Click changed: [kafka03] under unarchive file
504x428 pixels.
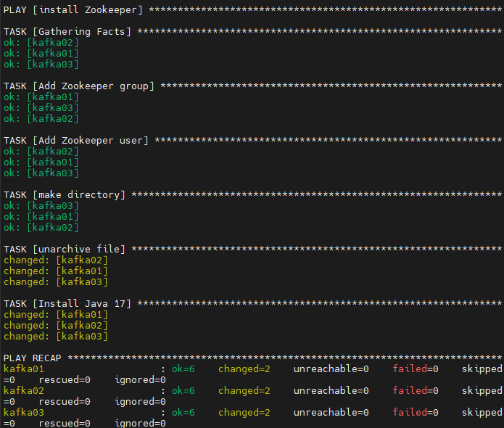(56, 281)
